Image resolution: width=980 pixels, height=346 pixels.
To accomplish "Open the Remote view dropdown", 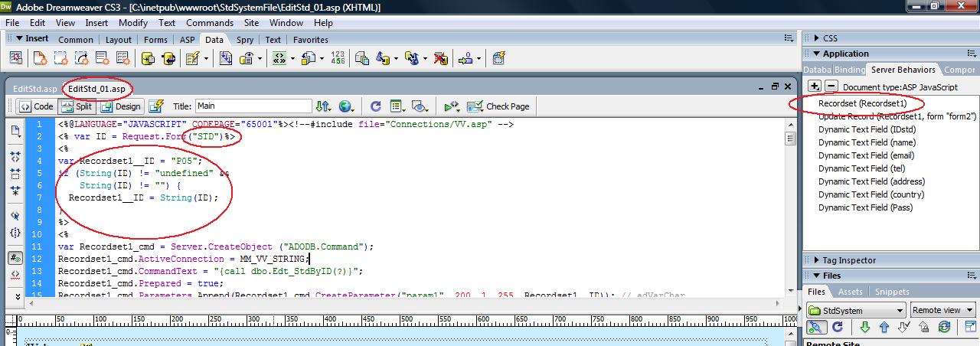I will (x=942, y=310).
